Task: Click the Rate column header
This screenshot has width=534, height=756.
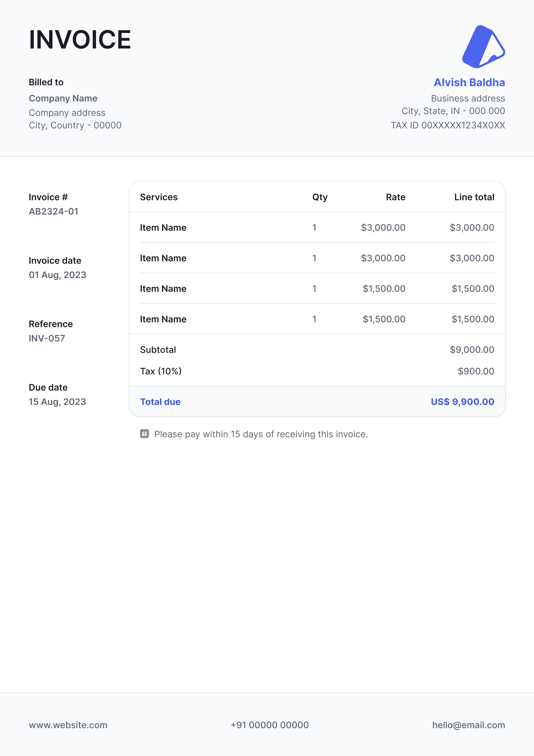Action: coord(395,197)
